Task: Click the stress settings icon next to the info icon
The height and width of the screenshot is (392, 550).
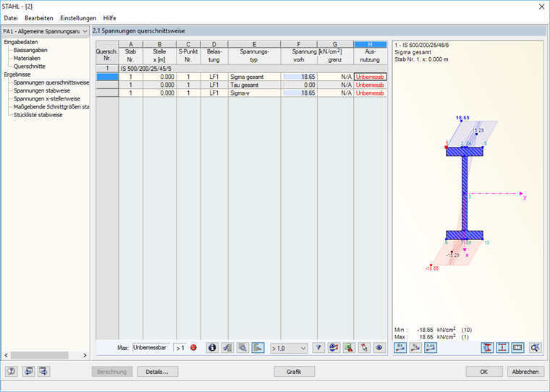Action: coord(227,348)
